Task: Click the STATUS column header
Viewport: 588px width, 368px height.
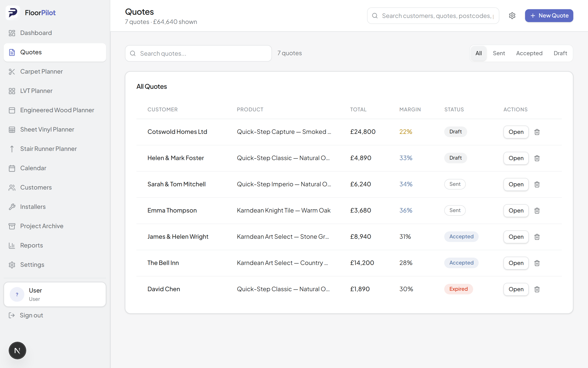Action: [x=454, y=109]
